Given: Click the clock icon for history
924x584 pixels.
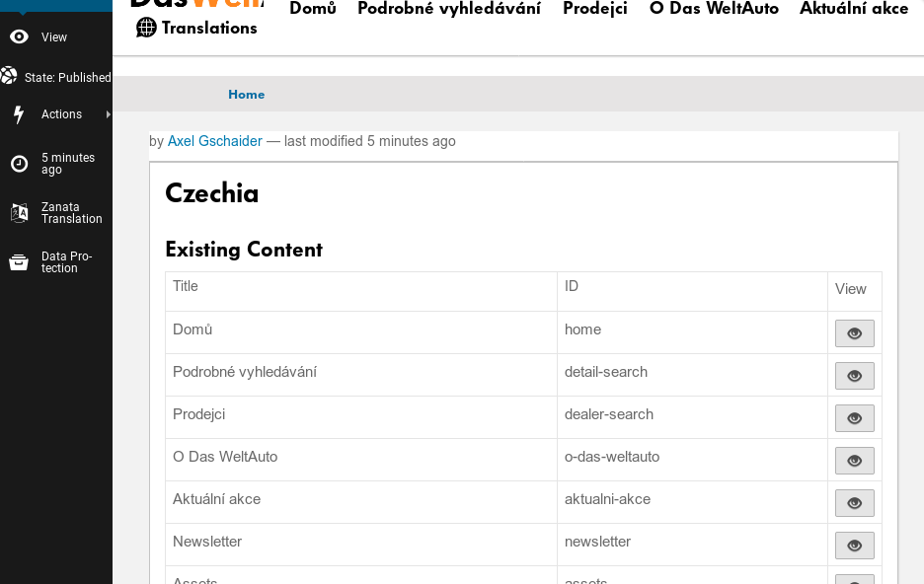Looking at the screenshot, I should pyautogui.click(x=20, y=164).
